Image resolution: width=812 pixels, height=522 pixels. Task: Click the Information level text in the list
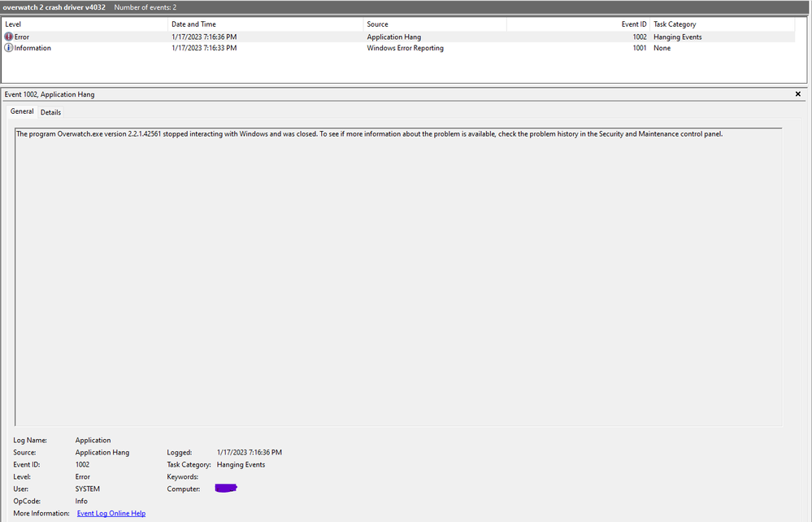click(x=33, y=48)
